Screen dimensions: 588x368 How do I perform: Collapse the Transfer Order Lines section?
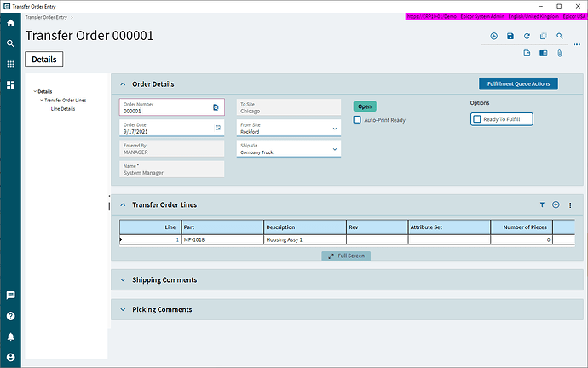pos(123,205)
